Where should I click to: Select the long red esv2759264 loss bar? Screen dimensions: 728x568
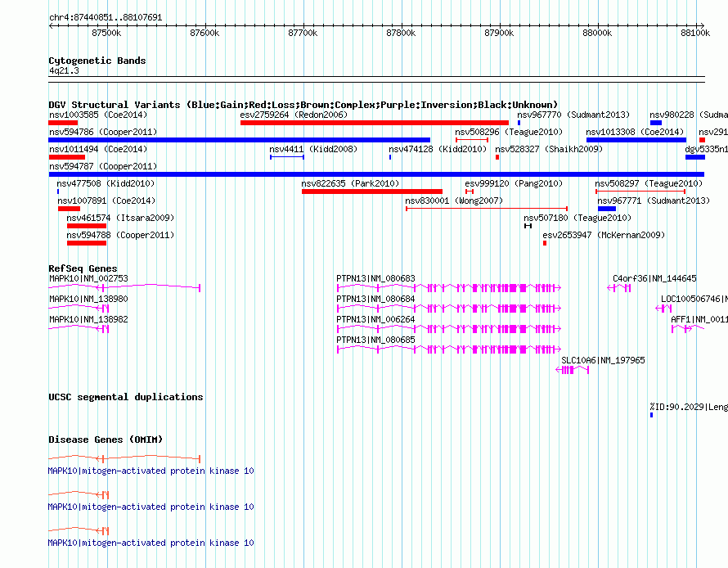click(x=374, y=123)
